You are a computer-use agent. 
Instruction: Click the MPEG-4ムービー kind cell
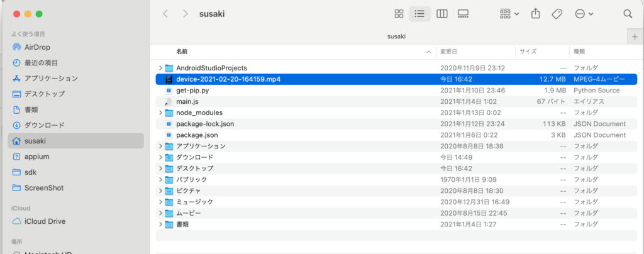[x=599, y=79]
